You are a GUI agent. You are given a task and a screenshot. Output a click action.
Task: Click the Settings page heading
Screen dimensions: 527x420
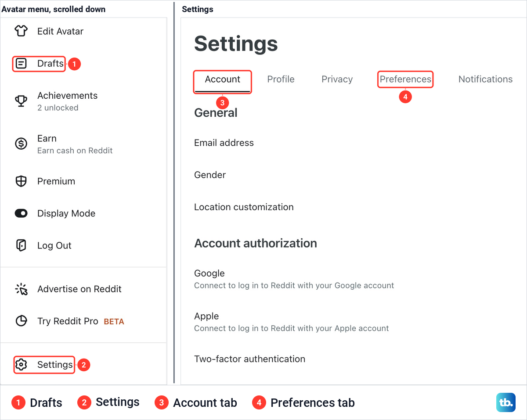236,43
